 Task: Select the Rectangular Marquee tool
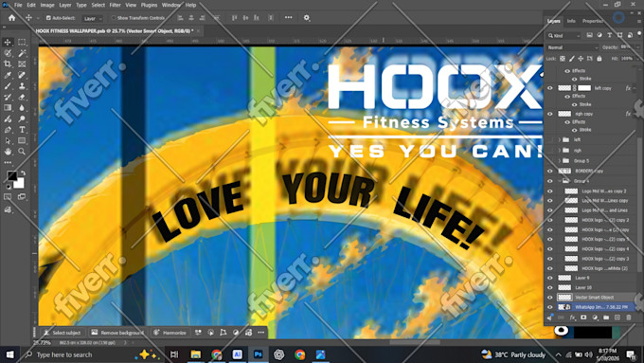pyautogui.click(x=22, y=42)
